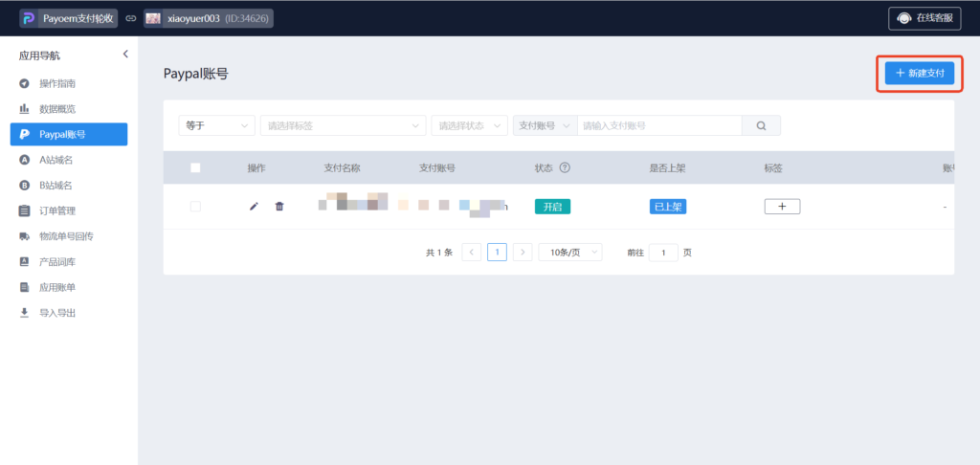Screen dimensions: 980x465
Task: Click the search magnifier button
Action: [x=761, y=125]
